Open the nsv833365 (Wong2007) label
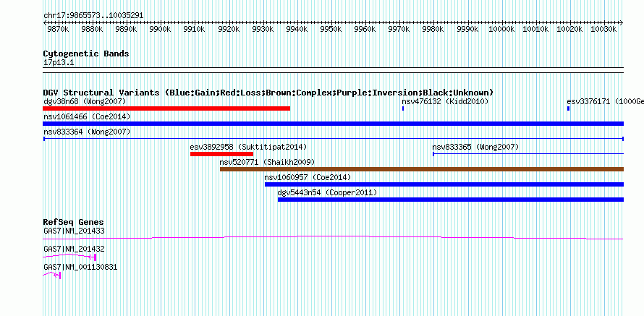644x316 pixels. [x=475, y=147]
